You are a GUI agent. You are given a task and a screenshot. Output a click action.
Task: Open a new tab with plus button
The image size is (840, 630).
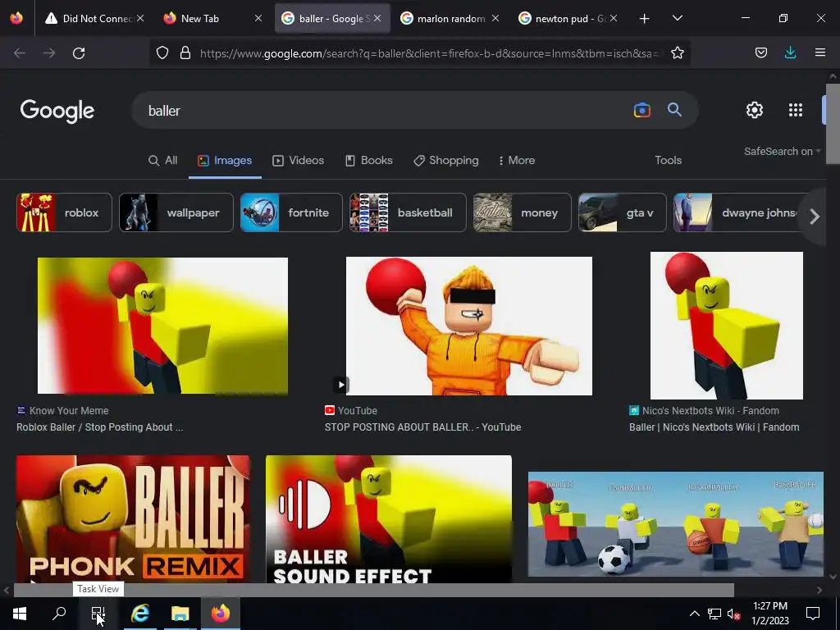[645, 19]
